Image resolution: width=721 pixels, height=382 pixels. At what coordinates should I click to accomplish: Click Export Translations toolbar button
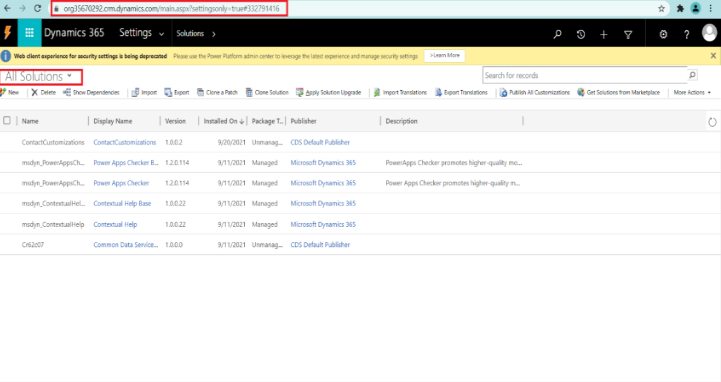pos(461,92)
